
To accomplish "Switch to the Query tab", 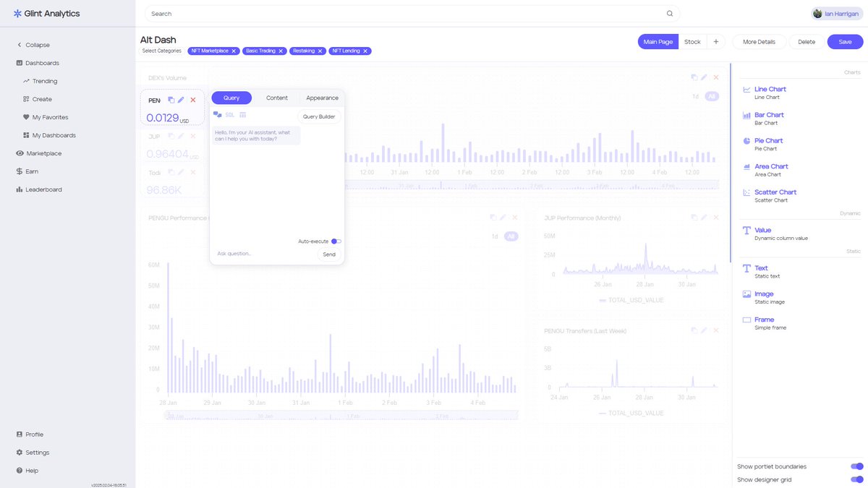I will click(x=231, y=98).
